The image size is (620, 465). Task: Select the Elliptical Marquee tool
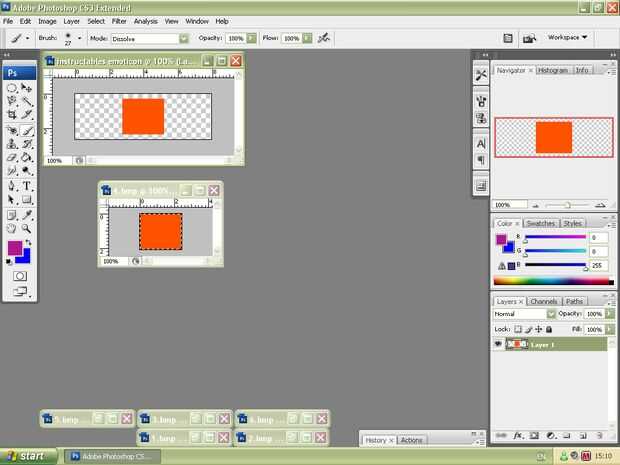pos(11,88)
